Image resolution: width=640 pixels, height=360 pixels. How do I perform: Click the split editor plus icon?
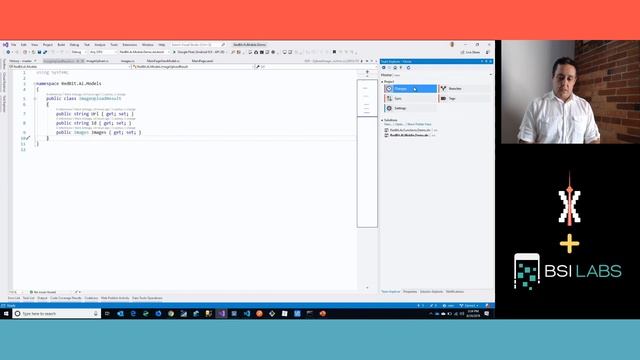(x=367, y=71)
